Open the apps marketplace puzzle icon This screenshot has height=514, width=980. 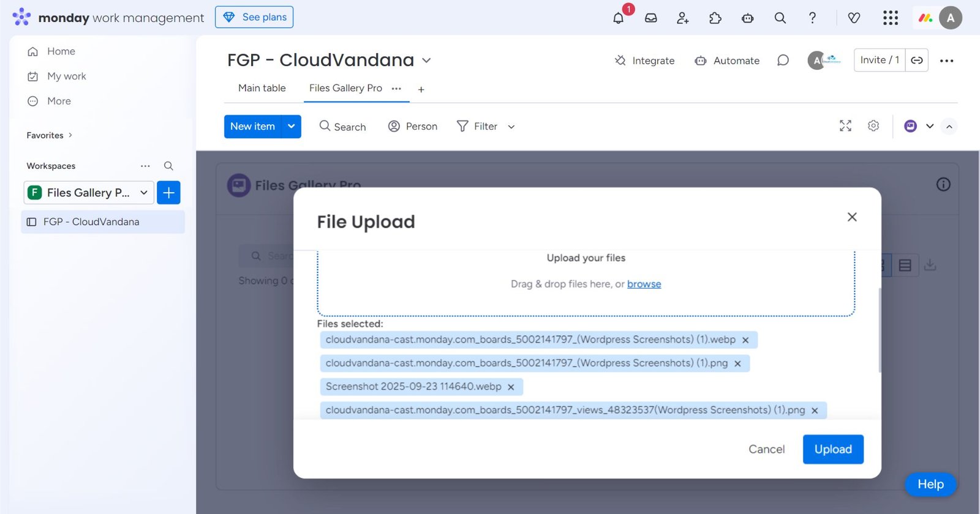[x=715, y=18]
